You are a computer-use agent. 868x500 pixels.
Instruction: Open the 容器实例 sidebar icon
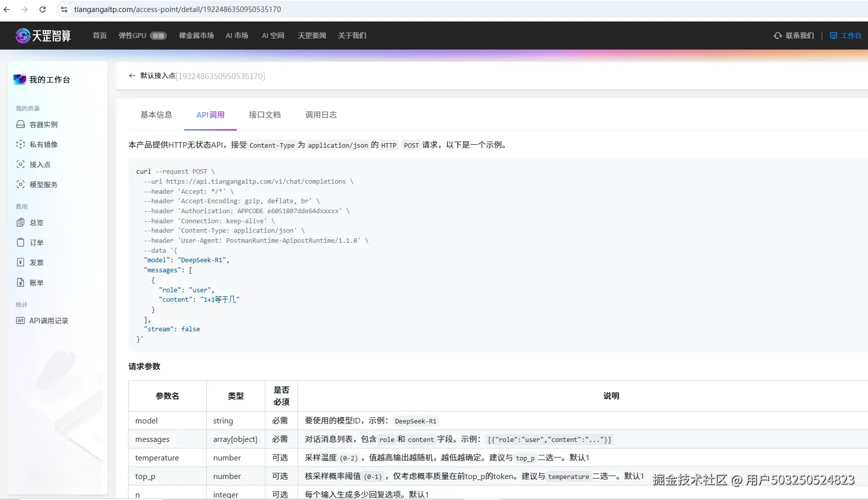click(x=20, y=124)
